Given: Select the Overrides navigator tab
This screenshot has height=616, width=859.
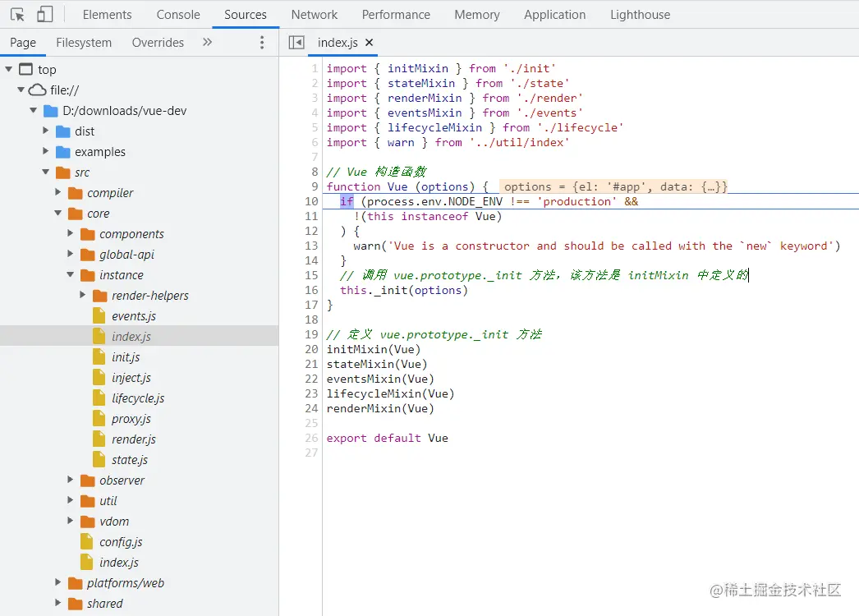Looking at the screenshot, I should pos(158,43).
